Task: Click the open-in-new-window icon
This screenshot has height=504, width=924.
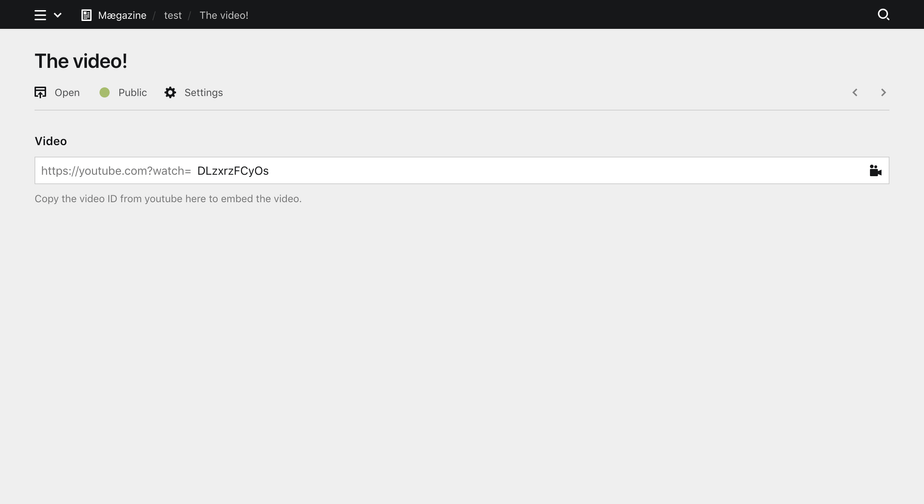Action: pyautogui.click(x=41, y=92)
